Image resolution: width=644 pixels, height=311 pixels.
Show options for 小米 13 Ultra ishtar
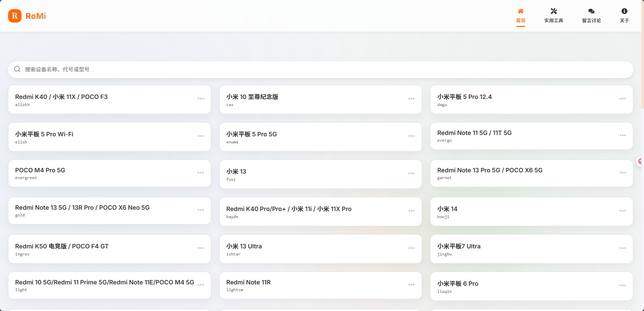click(411, 248)
